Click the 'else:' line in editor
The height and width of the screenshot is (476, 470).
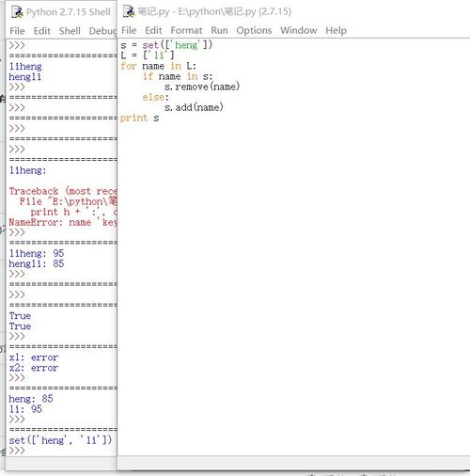pos(156,97)
